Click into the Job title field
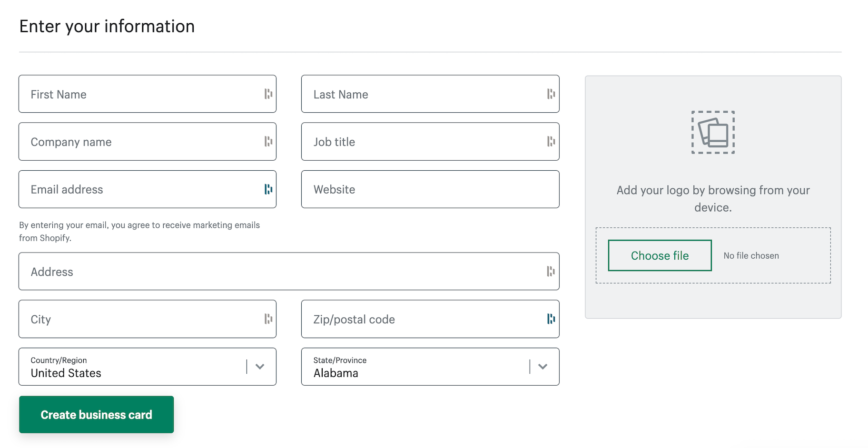 (x=424, y=142)
